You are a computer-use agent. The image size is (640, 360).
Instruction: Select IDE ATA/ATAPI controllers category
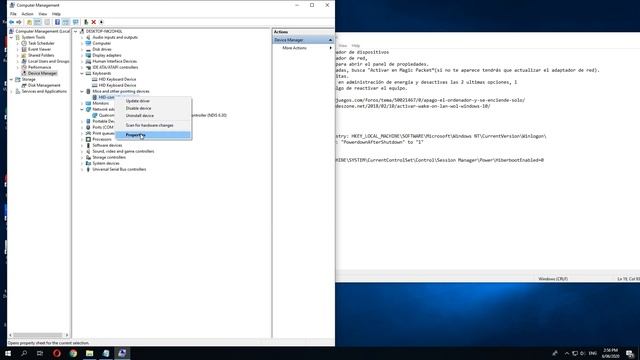pos(115,67)
